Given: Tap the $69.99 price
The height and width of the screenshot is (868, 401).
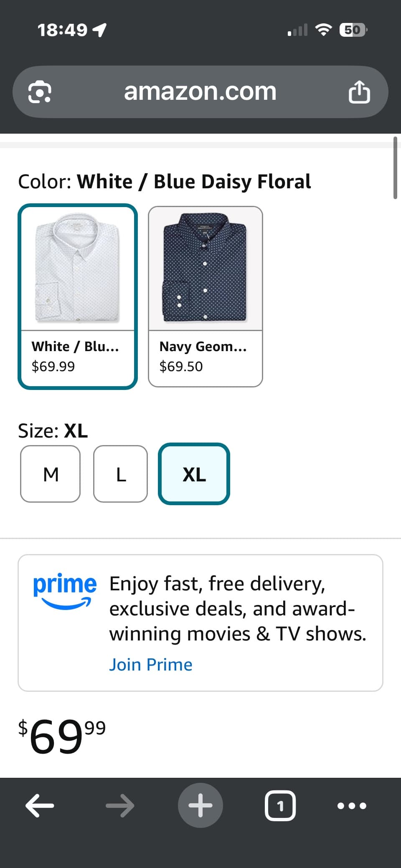Looking at the screenshot, I should 62,736.
